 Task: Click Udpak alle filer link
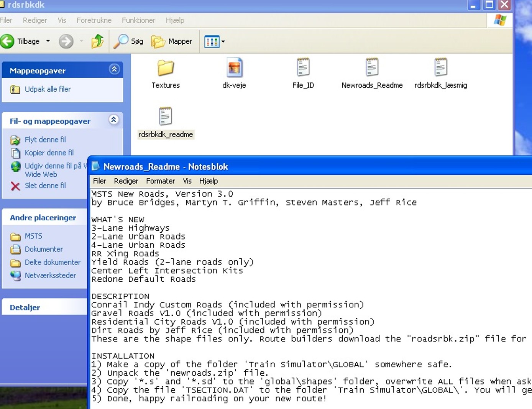click(48, 89)
